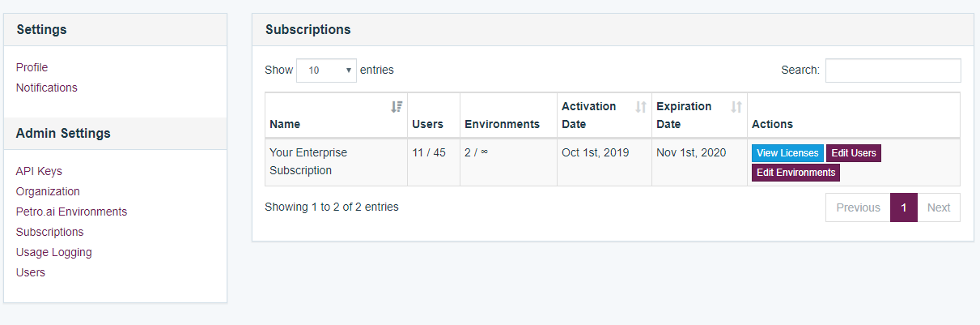The image size is (980, 325).
Task: Open Notifications settings
Action: coord(47,88)
